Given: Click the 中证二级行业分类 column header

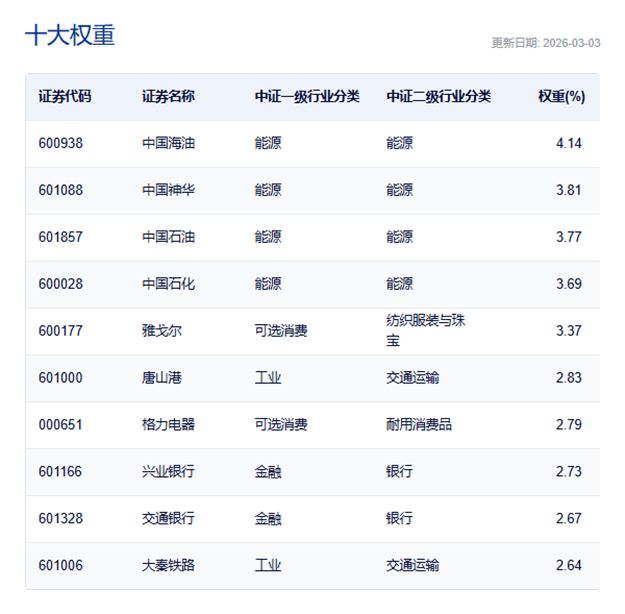Looking at the screenshot, I should pyautogui.click(x=439, y=97).
